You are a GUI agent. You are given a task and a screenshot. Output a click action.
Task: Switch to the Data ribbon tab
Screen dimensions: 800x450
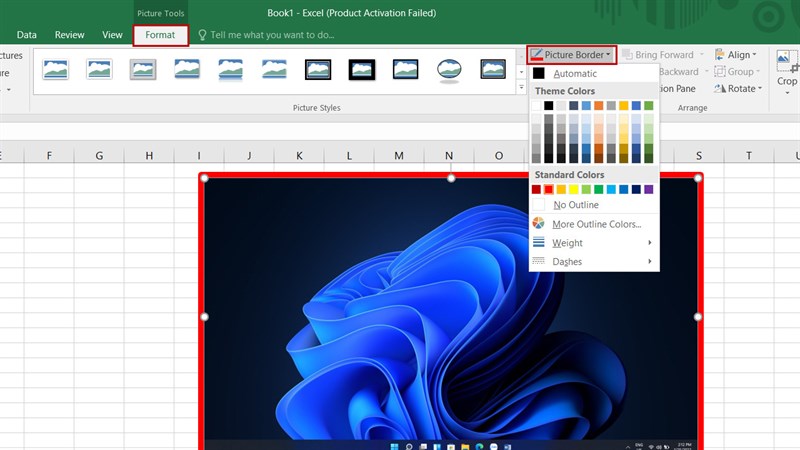(x=27, y=35)
